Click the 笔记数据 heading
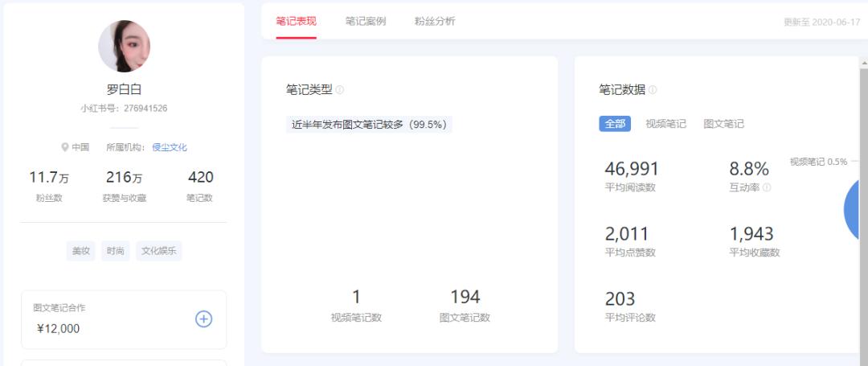This screenshot has height=366, width=868. tap(622, 90)
